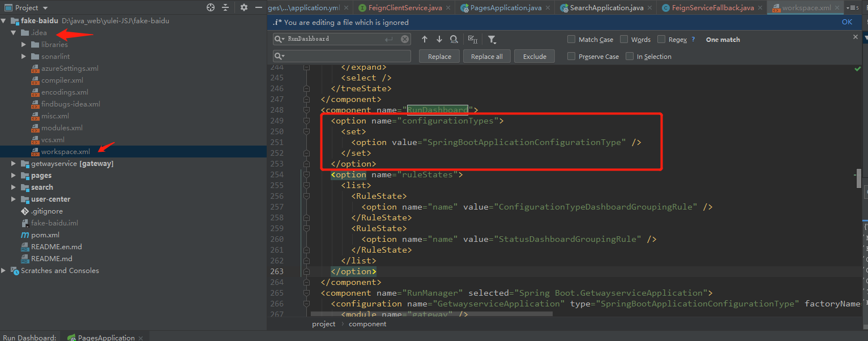Click the Replace button

point(439,57)
